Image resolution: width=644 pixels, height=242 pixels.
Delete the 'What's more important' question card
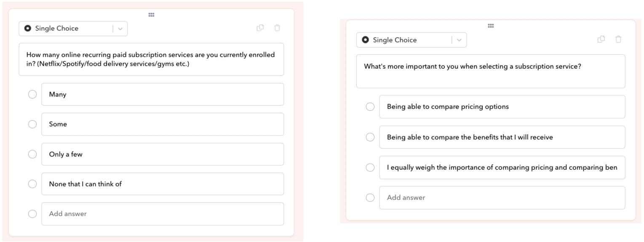point(618,40)
